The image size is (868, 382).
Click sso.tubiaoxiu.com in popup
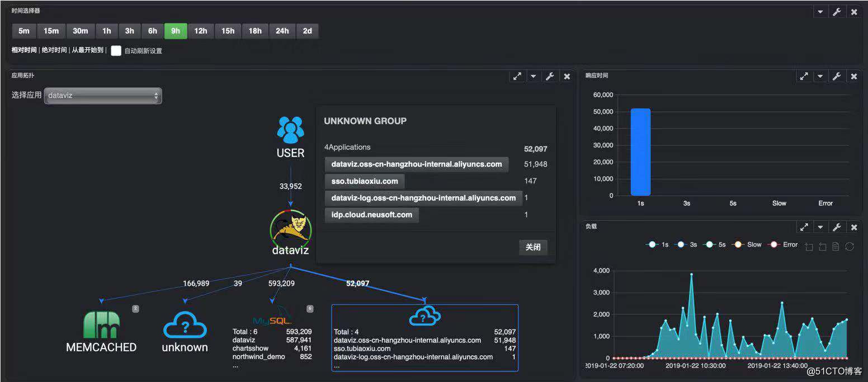click(x=365, y=181)
